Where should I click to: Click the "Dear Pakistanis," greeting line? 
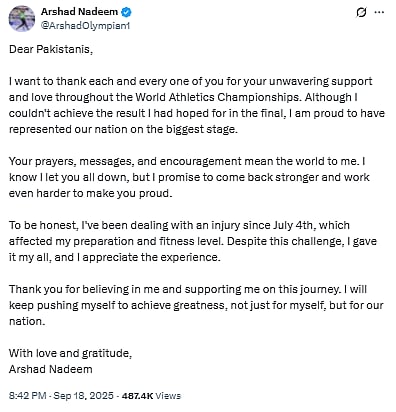point(51,49)
